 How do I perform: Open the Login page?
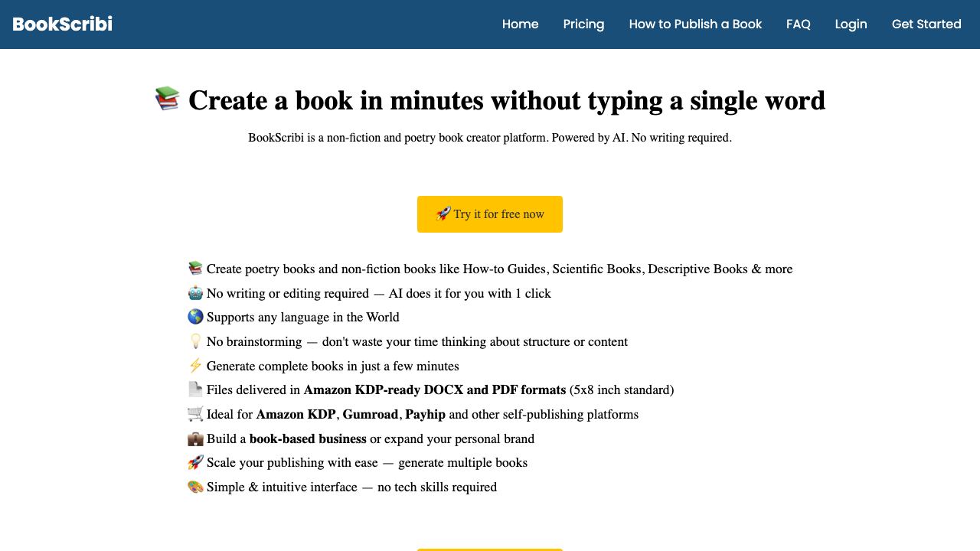click(x=851, y=24)
